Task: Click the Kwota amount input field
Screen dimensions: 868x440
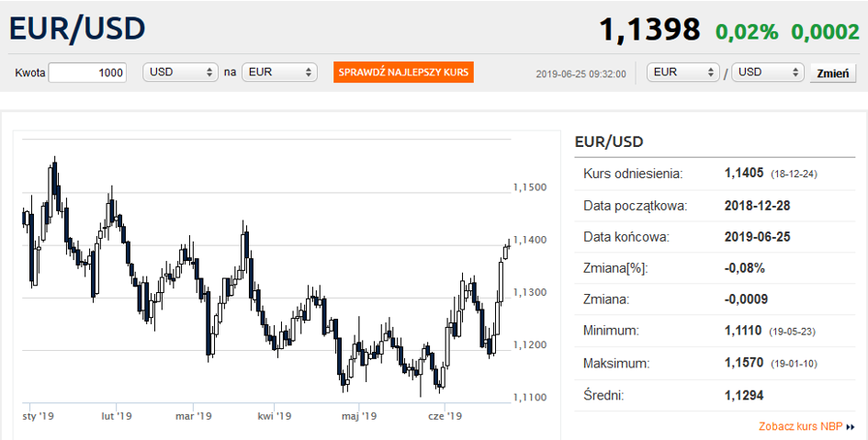Action: [x=87, y=73]
